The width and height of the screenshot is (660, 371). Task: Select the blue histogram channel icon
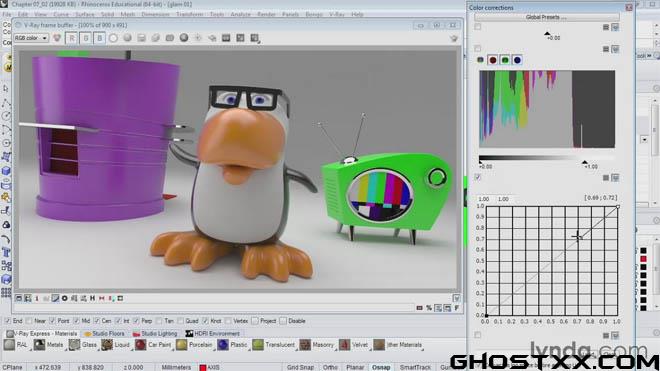[x=517, y=60]
